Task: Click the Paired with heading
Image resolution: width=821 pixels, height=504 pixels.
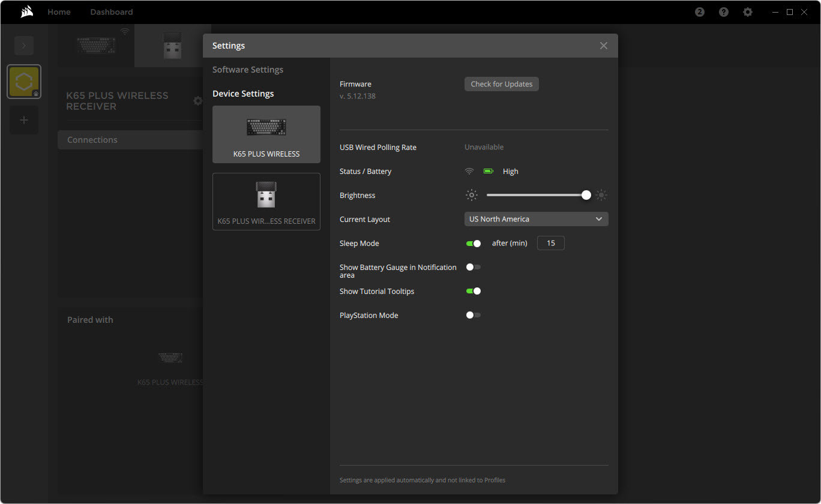Action: pyautogui.click(x=90, y=320)
